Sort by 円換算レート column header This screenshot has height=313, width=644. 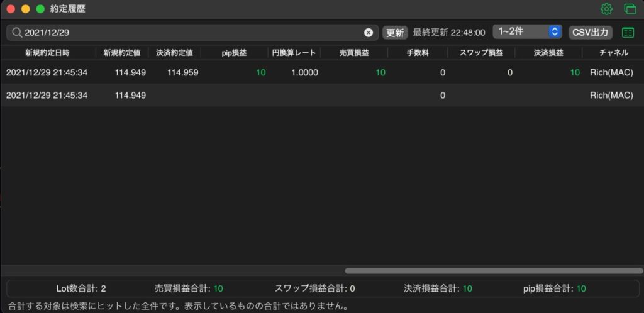click(x=294, y=53)
